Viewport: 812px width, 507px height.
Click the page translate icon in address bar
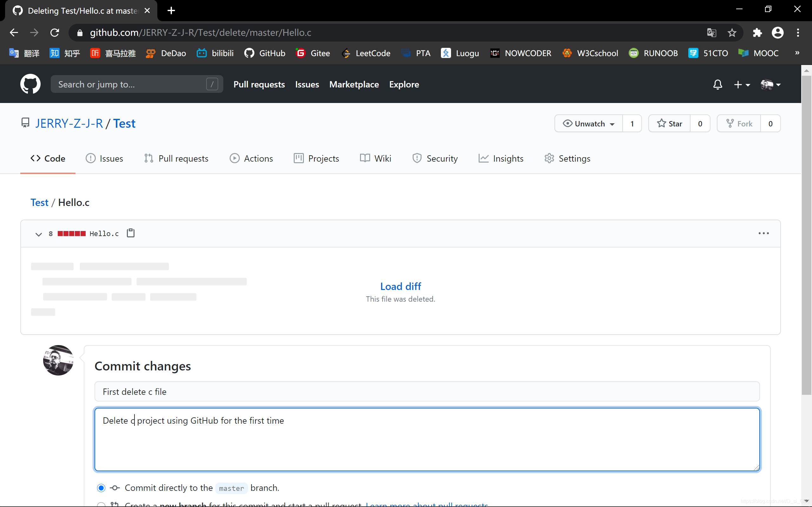[x=711, y=33]
